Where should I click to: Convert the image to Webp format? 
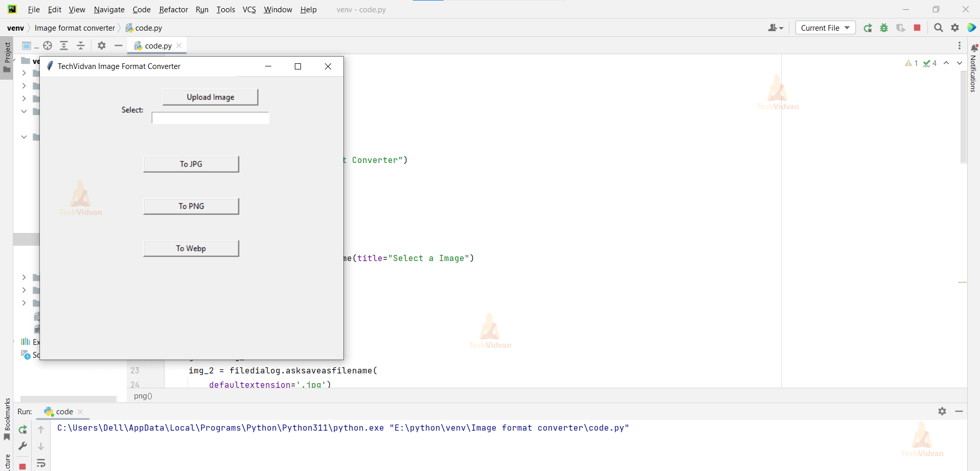tap(191, 248)
